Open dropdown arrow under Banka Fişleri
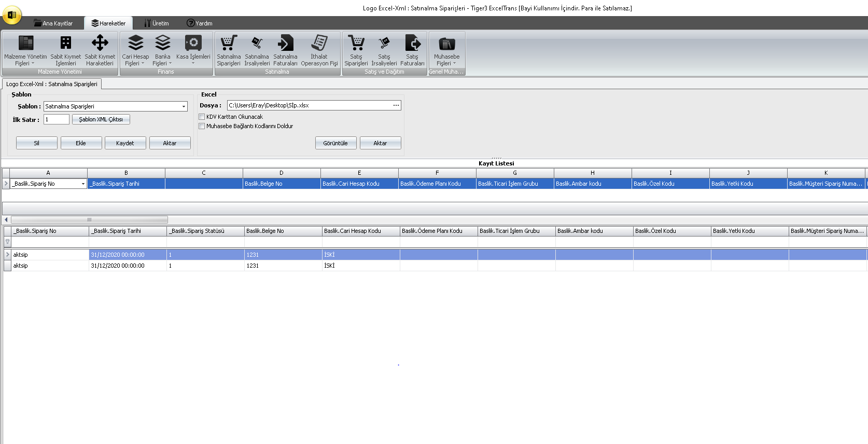Image resolution: width=868 pixels, height=444 pixels. point(170,63)
